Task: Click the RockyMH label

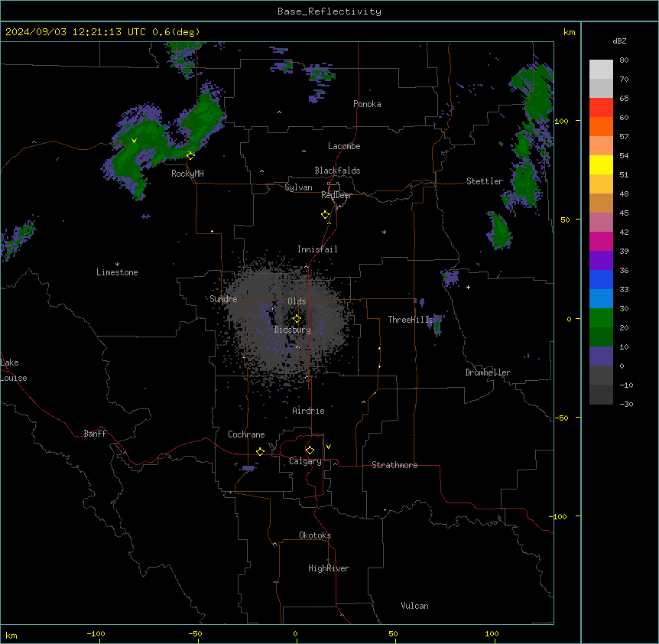Action: click(x=187, y=174)
